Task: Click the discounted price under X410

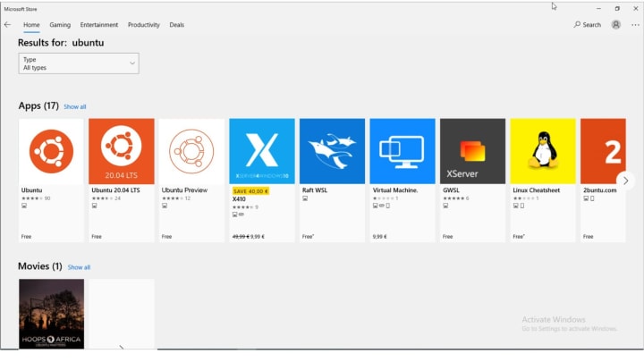Action: tap(258, 237)
